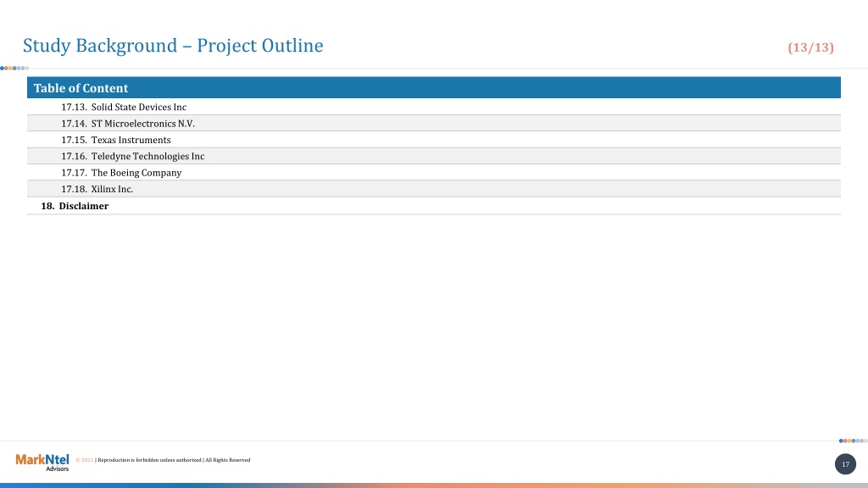This screenshot has width=868, height=488.
Task: Select row 17.18. Xilinx Inc.
Action: point(434,189)
